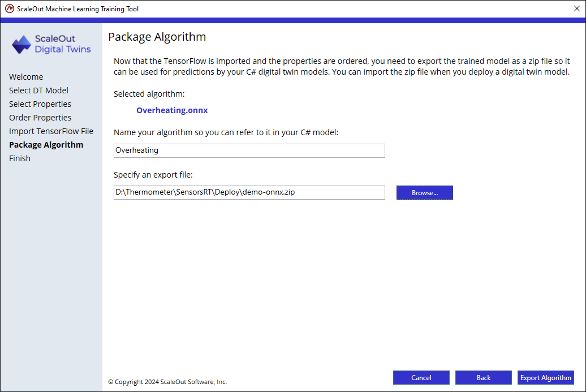
Task: Close the Machine Learning Training Tool window
Action: pos(576,8)
